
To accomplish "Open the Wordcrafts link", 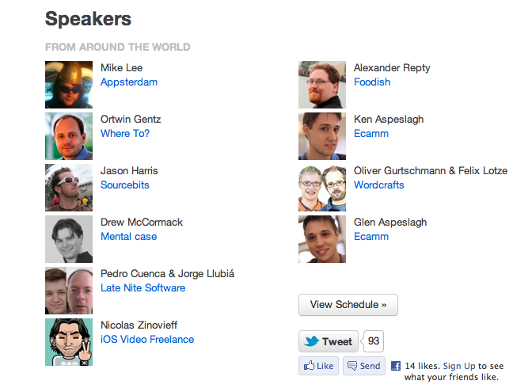I will 379,185.
